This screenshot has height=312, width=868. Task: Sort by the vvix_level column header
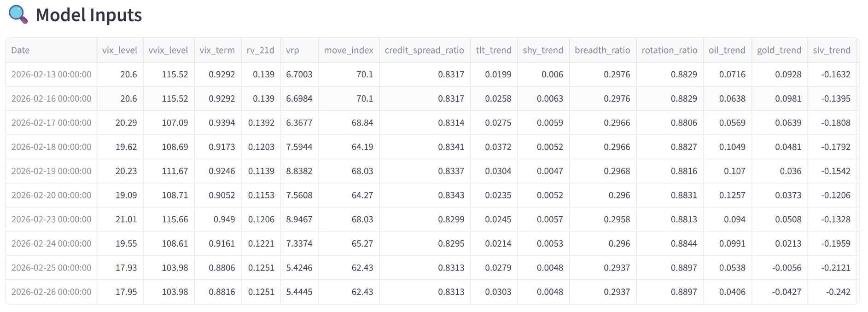point(169,50)
